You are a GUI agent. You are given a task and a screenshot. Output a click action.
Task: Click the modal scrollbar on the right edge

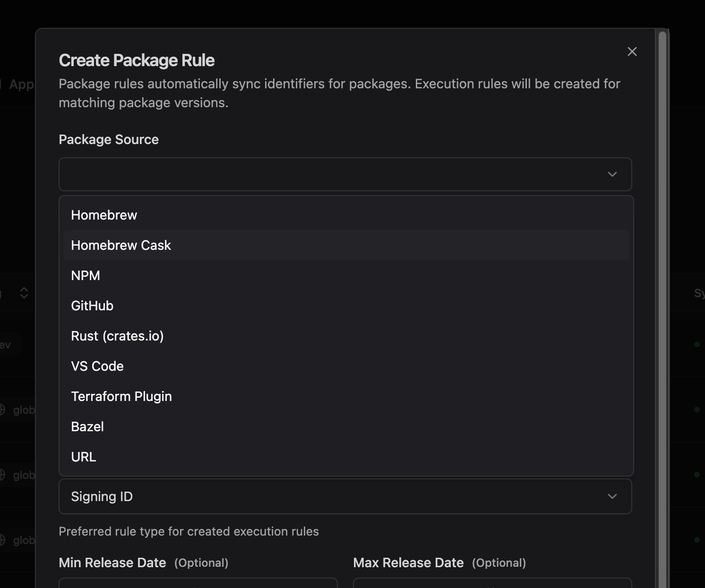tap(662, 283)
